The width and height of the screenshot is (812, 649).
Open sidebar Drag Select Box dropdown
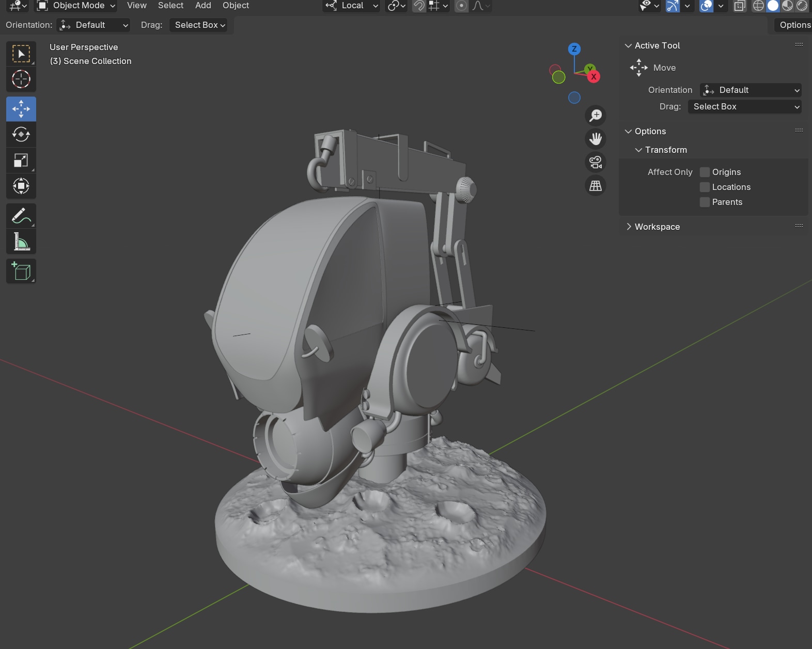pos(745,106)
